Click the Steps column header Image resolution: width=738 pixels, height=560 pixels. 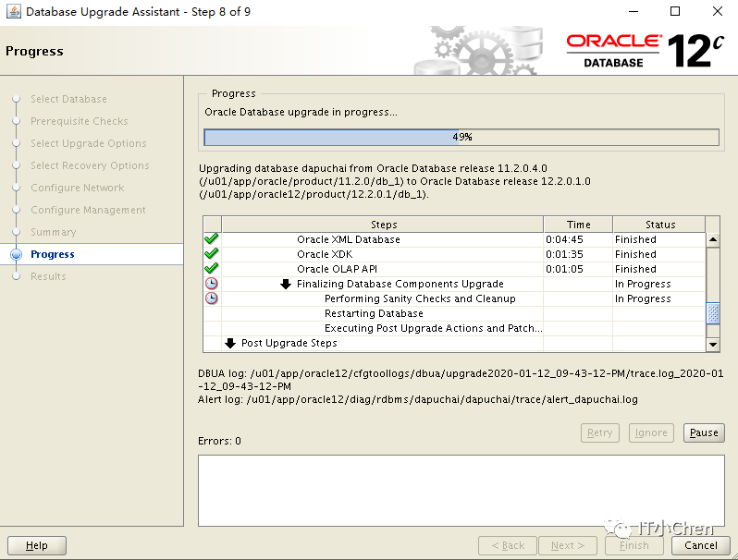[x=383, y=225]
